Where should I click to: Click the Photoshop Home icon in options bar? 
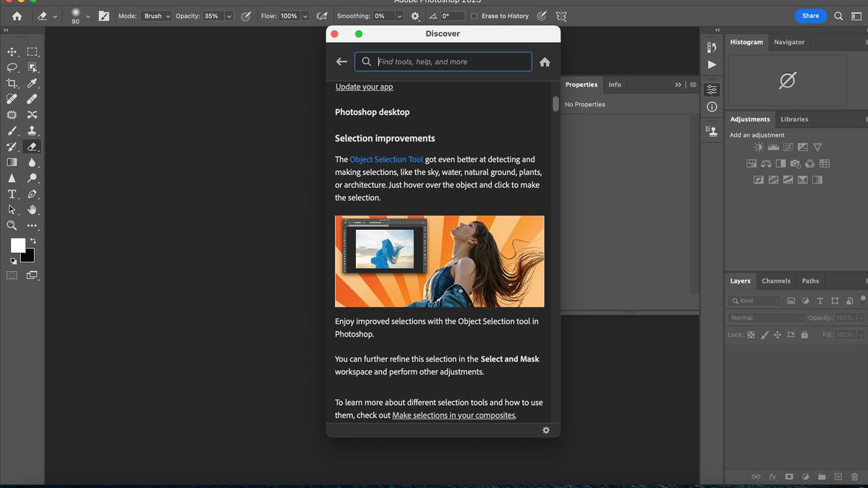(x=17, y=16)
